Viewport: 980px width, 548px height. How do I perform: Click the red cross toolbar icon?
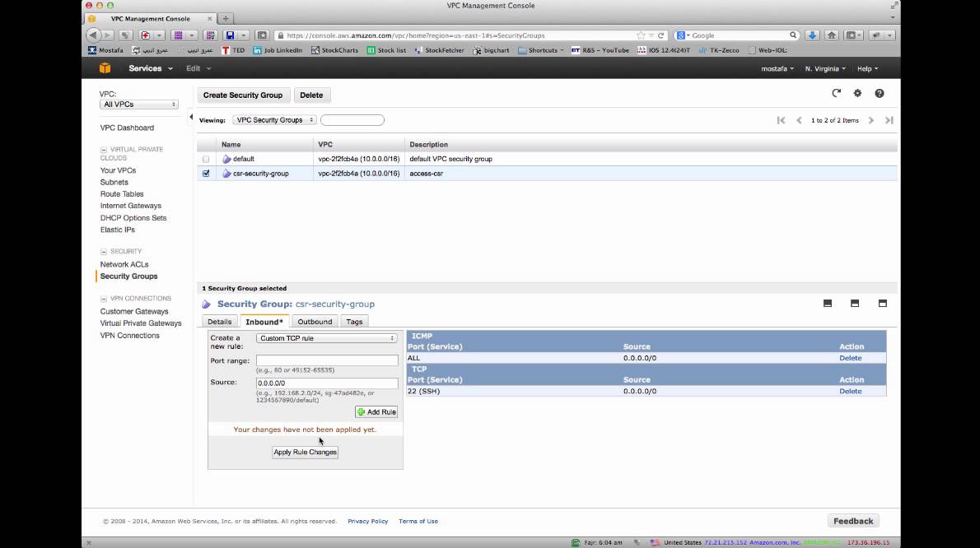[145, 35]
